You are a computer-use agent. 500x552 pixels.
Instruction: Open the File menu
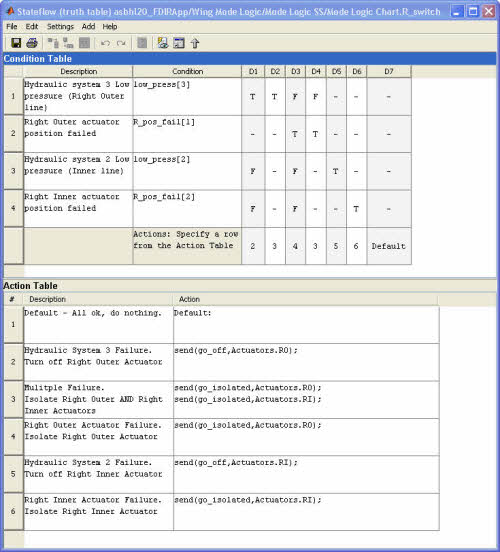[x=12, y=26]
